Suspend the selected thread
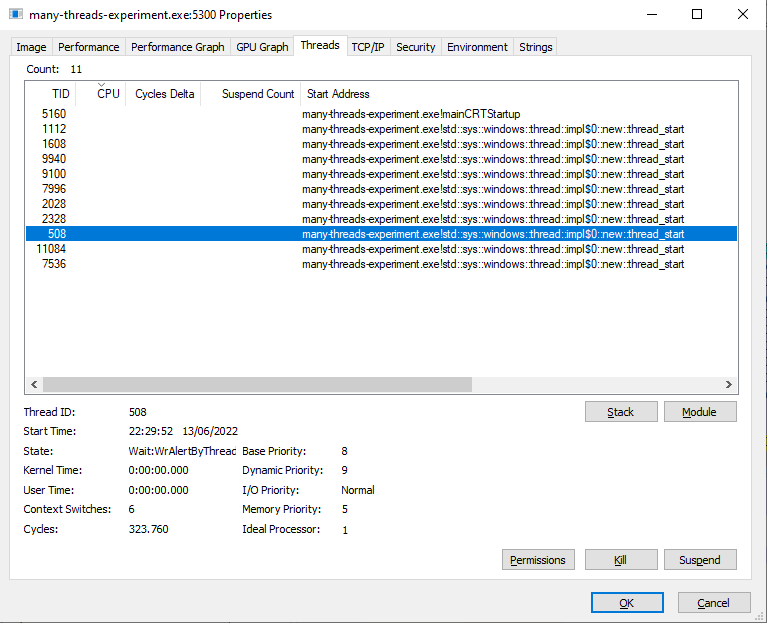Viewport: 767px width, 623px height. (x=700, y=560)
